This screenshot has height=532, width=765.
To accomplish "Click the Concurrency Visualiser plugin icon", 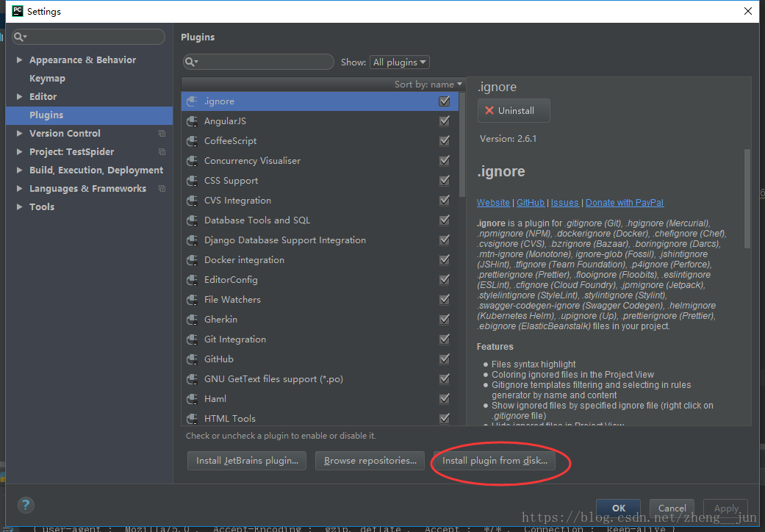I will coord(193,161).
